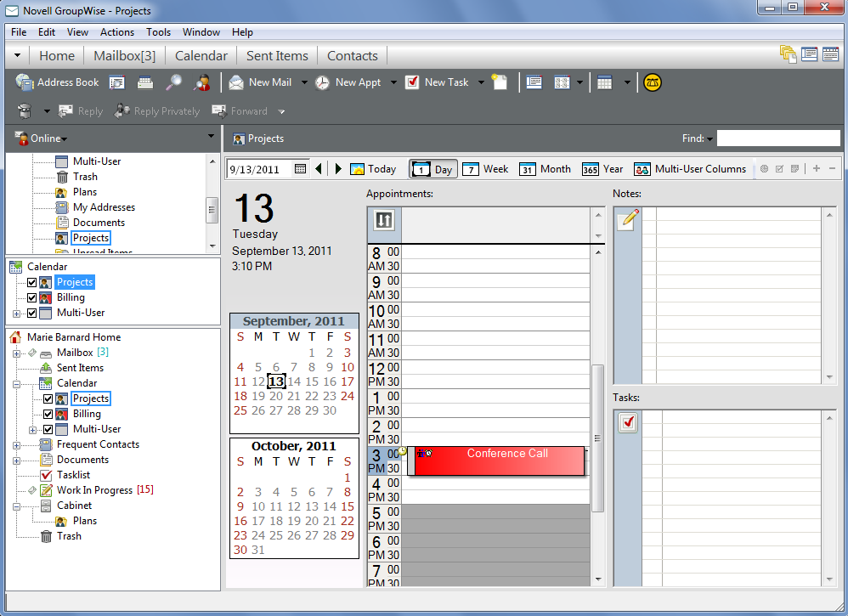Click the pencil icon in Notes

tap(628, 219)
